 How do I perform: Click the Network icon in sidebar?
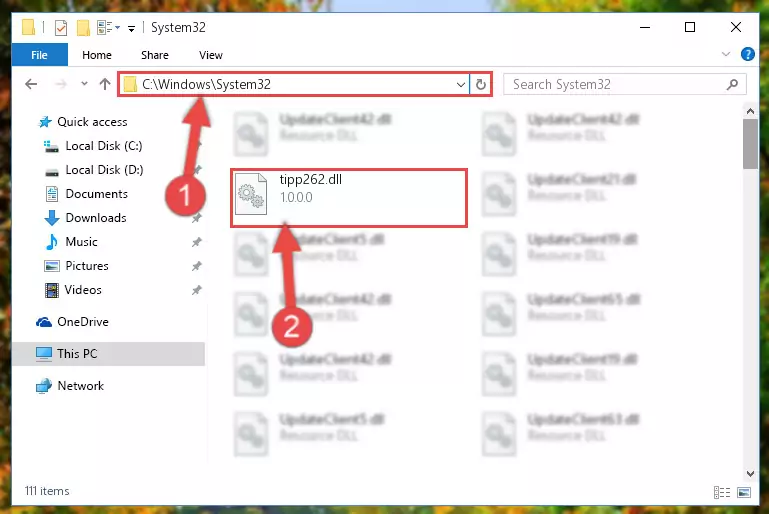point(44,386)
